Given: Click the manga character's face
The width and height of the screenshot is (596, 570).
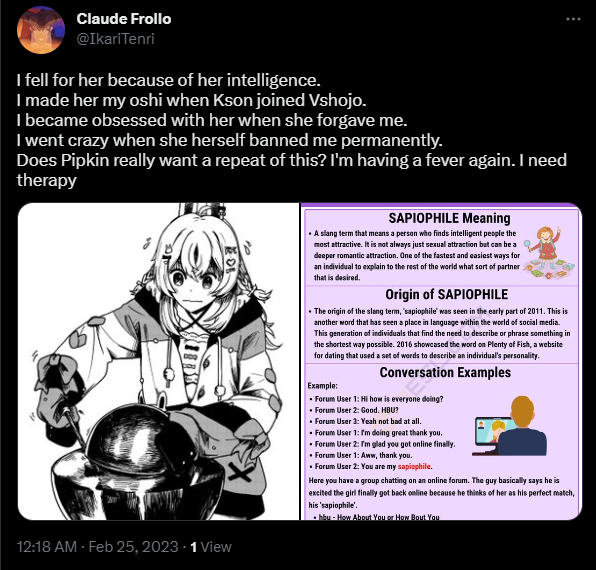Looking at the screenshot, I should [x=193, y=279].
